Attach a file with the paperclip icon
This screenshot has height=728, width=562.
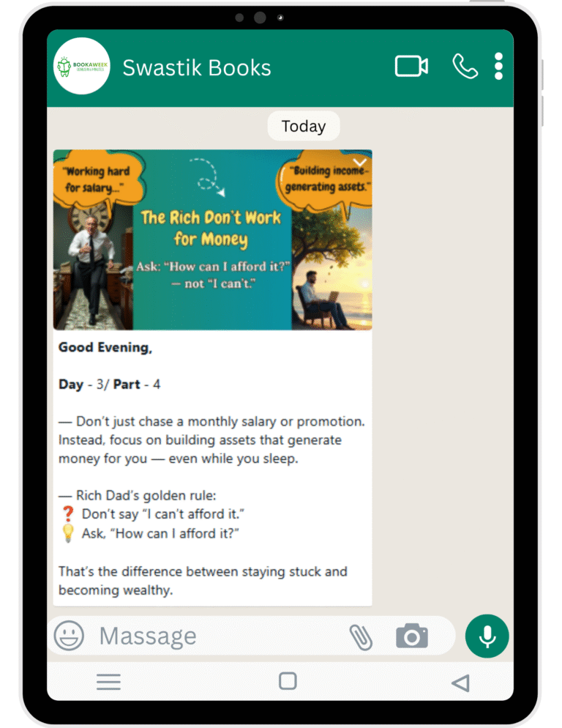click(360, 636)
